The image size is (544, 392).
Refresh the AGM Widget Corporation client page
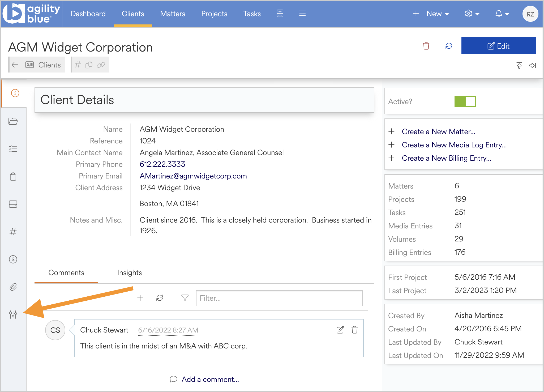coord(449,46)
